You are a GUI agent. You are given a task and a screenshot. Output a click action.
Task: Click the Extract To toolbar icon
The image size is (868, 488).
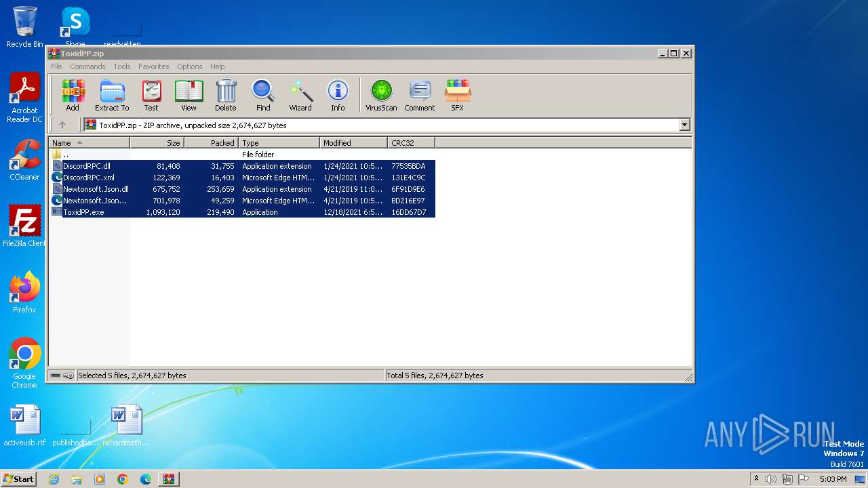point(112,95)
